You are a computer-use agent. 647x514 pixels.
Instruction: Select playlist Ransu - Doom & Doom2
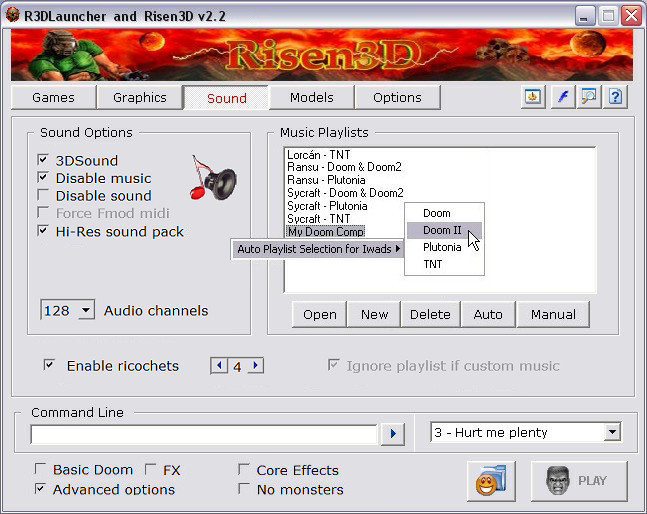tap(344, 167)
